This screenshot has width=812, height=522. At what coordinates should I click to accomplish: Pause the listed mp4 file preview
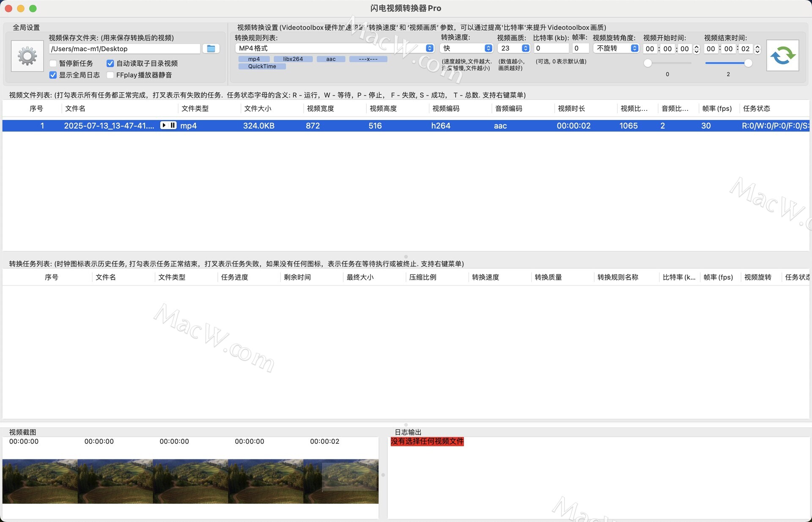173,125
